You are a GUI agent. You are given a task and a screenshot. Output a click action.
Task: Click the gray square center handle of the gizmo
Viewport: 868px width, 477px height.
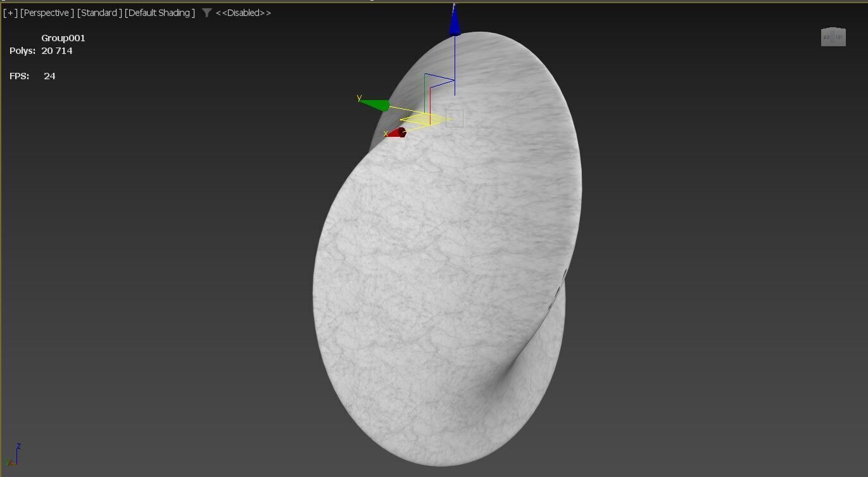tap(454, 118)
